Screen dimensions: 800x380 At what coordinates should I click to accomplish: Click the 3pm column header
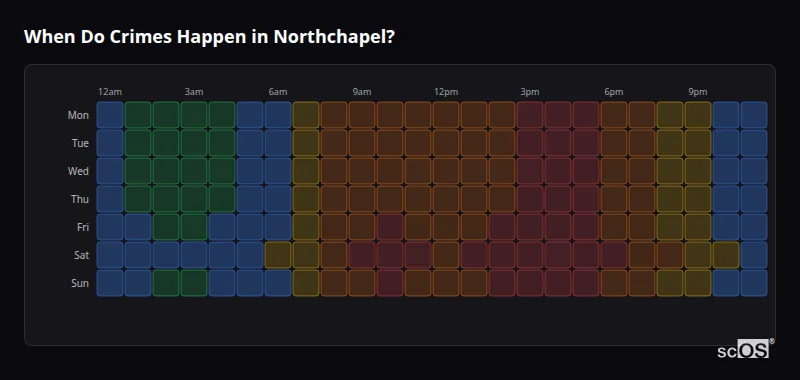click(x=530, y=92)
